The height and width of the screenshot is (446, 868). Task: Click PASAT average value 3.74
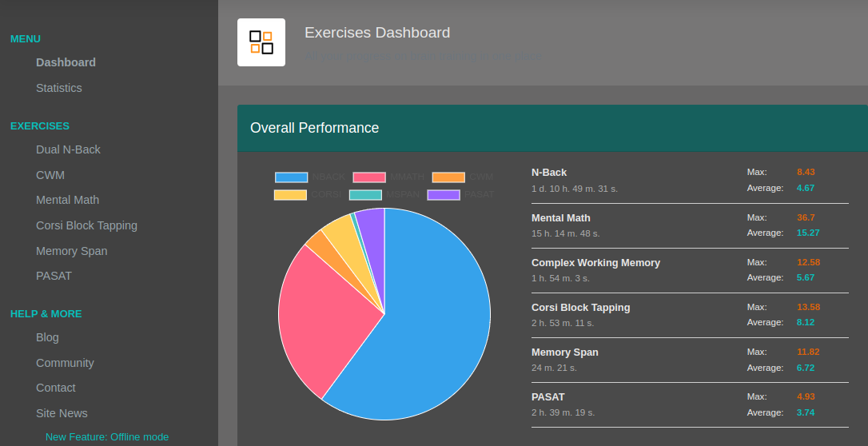pyautogui.click(x=806, y=412)
